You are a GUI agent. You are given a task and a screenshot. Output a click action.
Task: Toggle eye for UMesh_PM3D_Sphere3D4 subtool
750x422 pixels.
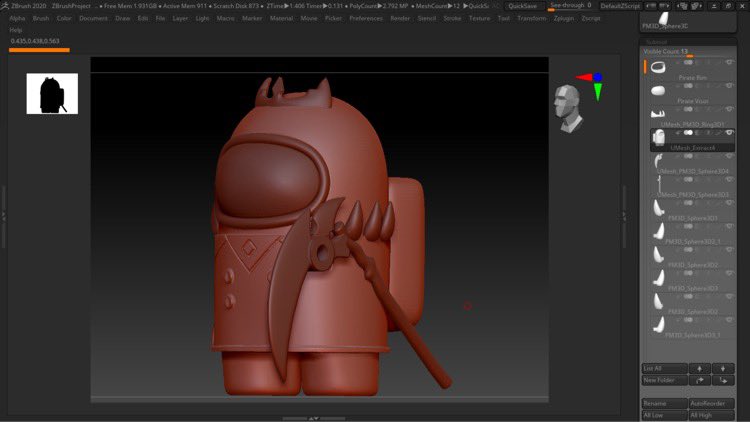pyautogui.click(x=729, y=156)
